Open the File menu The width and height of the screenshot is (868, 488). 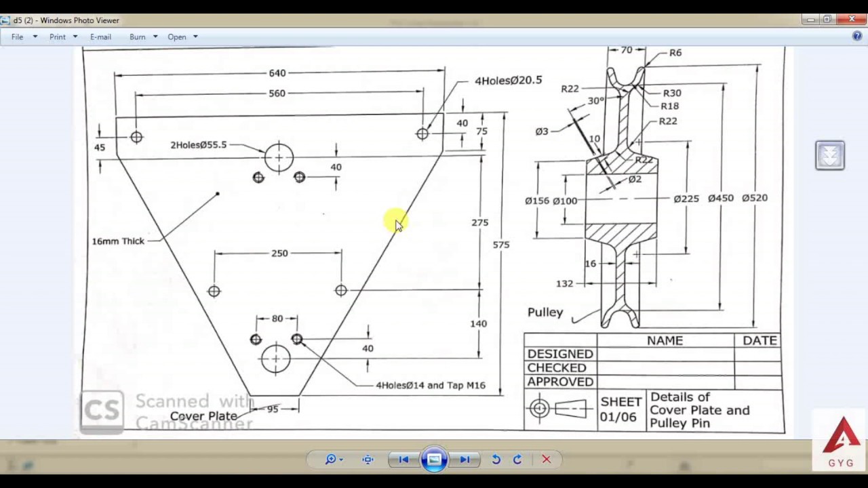(x=17, y=37)
